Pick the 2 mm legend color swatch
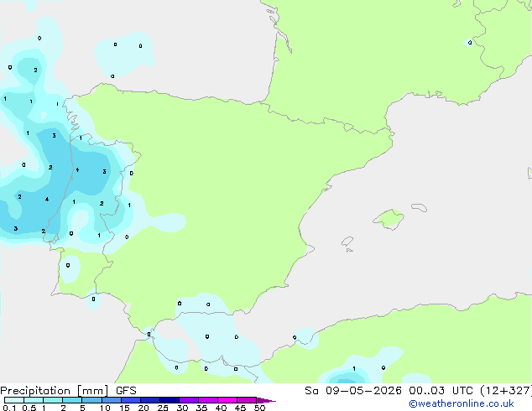This screenshot has height=411, width=532. 72,400
